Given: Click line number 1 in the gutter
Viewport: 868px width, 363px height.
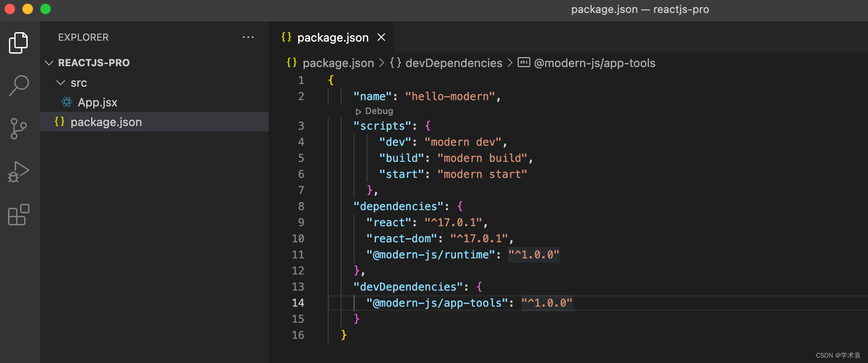Looking at the screenshot, I should click(x=301, y=80).
